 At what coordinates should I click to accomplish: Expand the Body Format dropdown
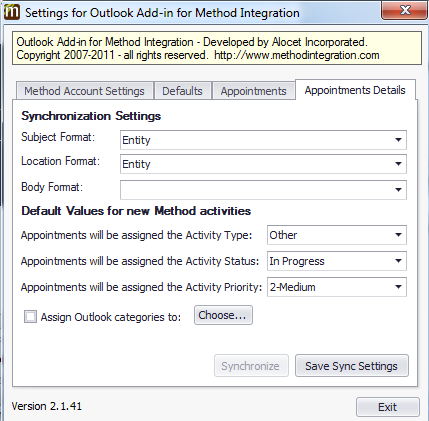point(263,190)
